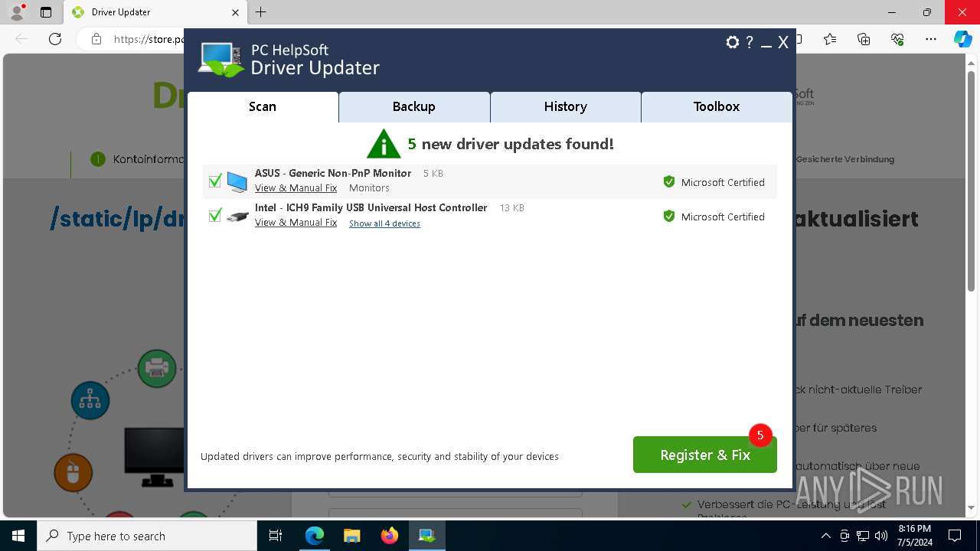Expand Show all 4 devices
The width and height of the screenshot is (980, 551).
click(384, 223)
